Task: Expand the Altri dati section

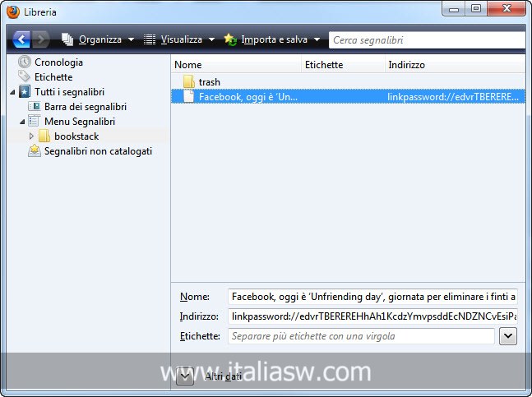Action: (x=185, y=376)
